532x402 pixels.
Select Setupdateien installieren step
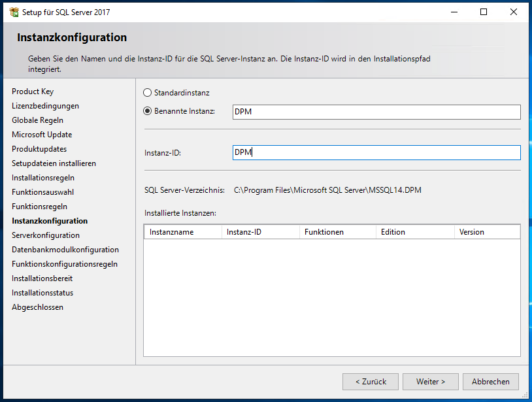[54, 163]
